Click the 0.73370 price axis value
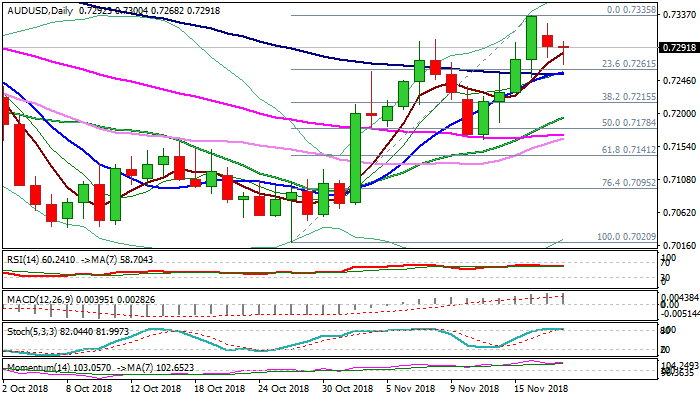Screen dimensions: 700x400 coord(679,16)
